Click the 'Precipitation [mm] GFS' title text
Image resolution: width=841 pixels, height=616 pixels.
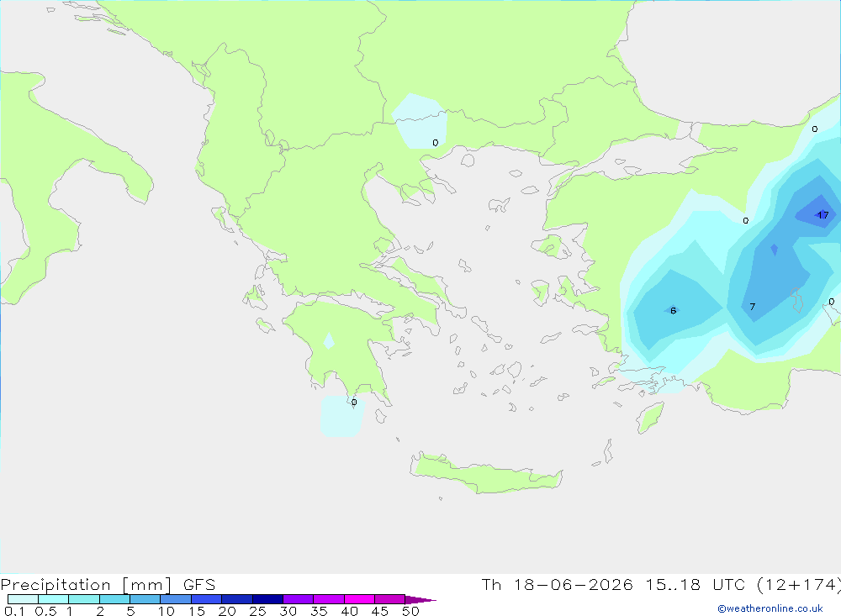[108, 584]
